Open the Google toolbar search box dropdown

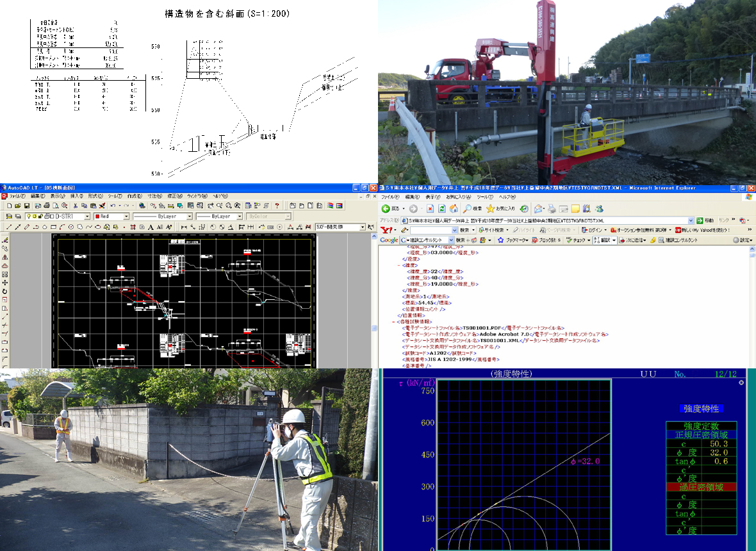[x=451, y=240]
